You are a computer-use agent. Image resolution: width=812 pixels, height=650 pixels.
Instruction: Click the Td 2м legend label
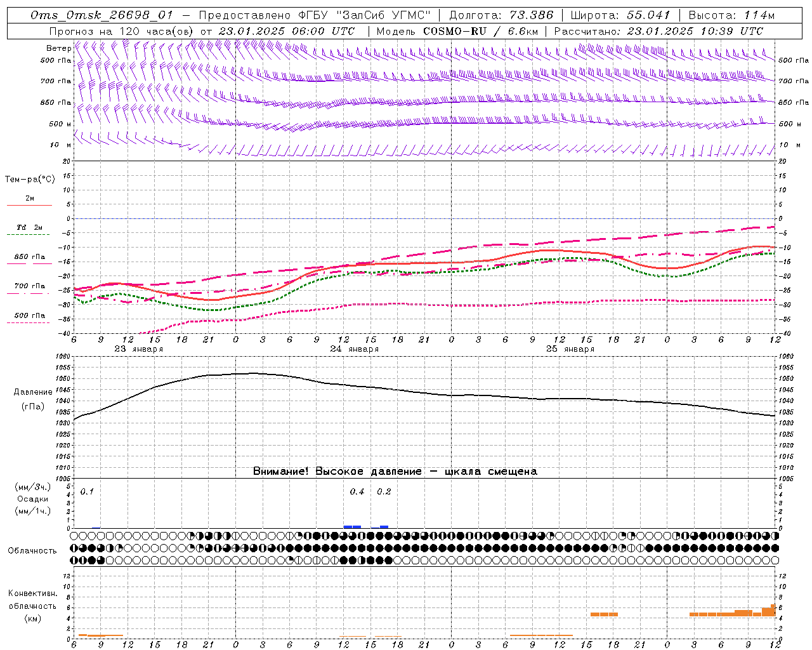pos(30,227)
